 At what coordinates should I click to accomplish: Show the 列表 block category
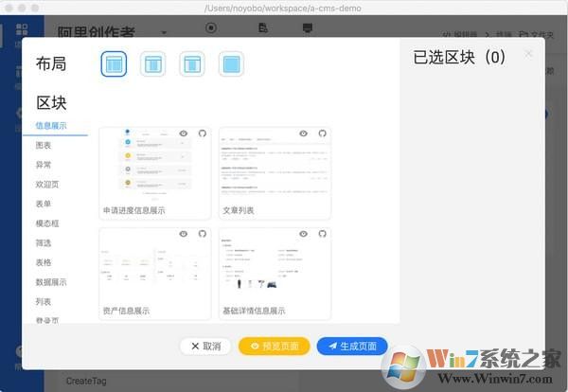(44, 302)
